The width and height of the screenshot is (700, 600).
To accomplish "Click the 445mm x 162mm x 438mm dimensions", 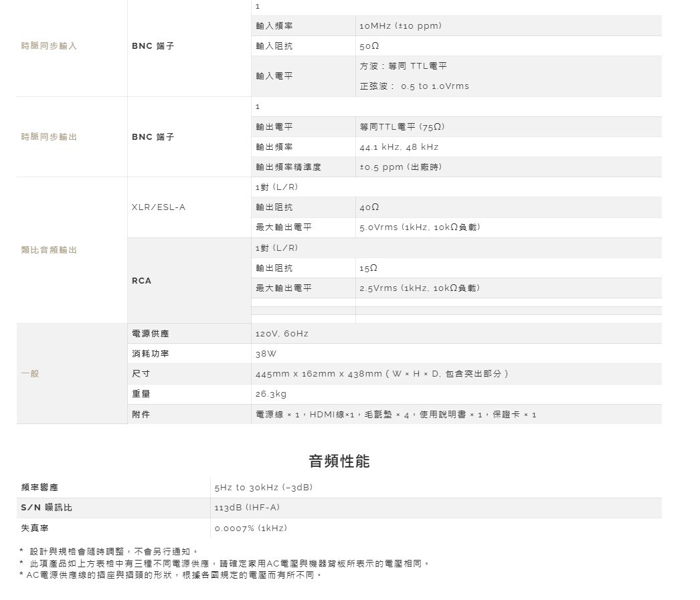I will 381,374.
